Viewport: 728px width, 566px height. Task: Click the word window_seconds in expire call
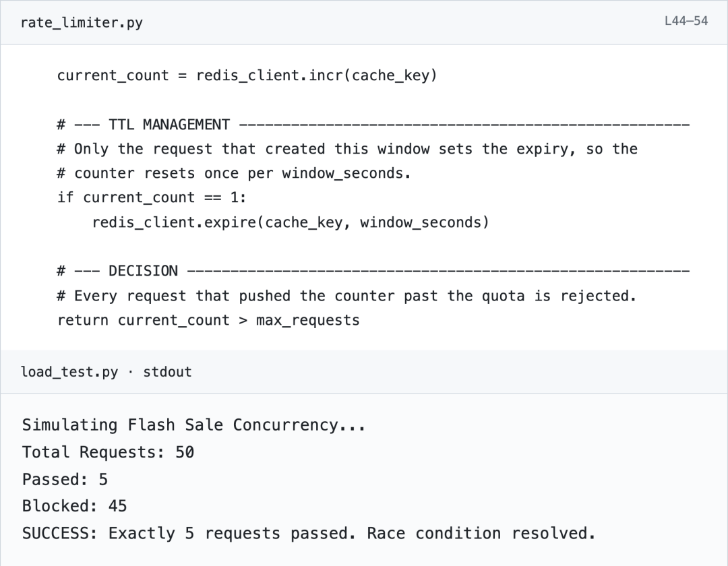coord(421,222)
